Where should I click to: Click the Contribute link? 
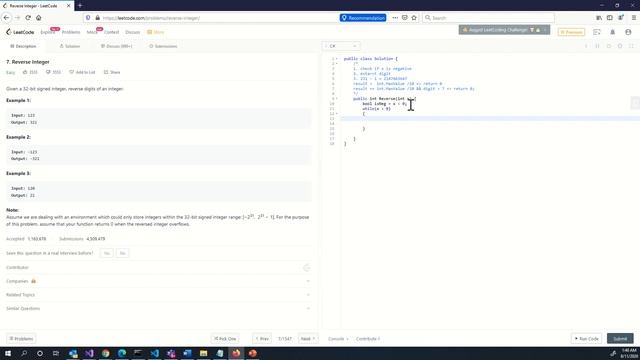coord(368,339)
